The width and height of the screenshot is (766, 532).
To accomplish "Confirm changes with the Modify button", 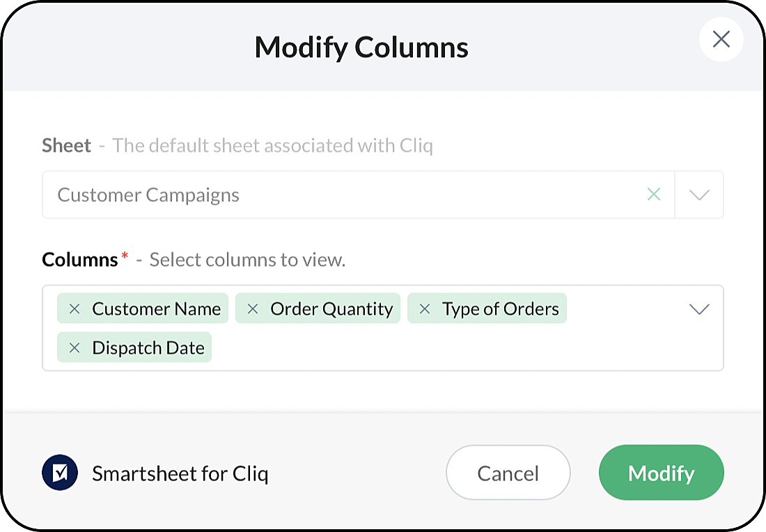I will pos(661,473).
